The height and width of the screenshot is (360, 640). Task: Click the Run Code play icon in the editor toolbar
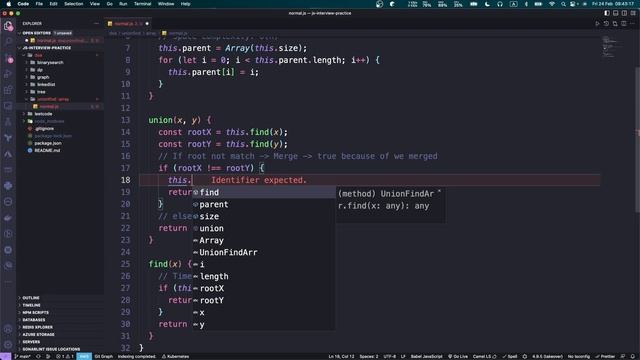pos(598,24)
